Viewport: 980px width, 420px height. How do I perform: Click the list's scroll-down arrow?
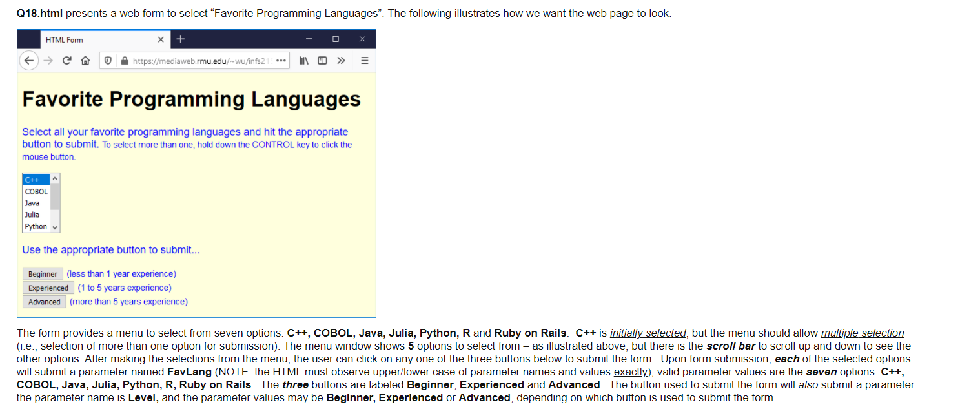54,227
